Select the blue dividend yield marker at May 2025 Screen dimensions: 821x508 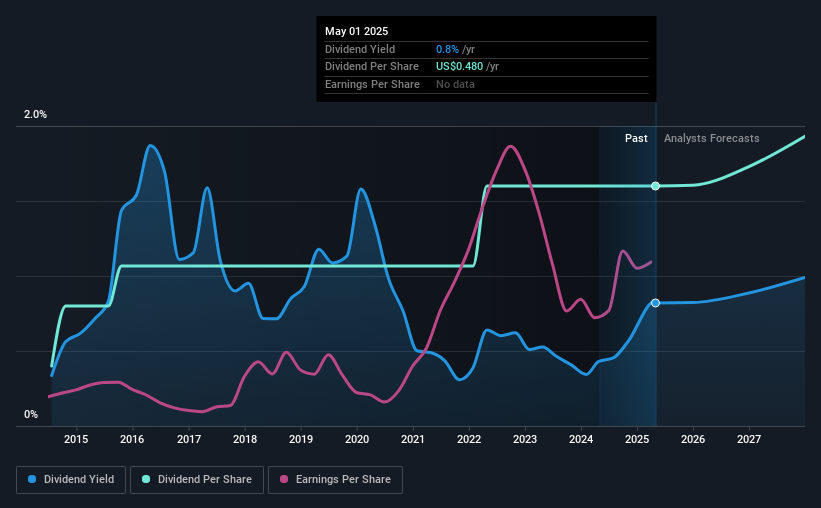tap(656, 303)
